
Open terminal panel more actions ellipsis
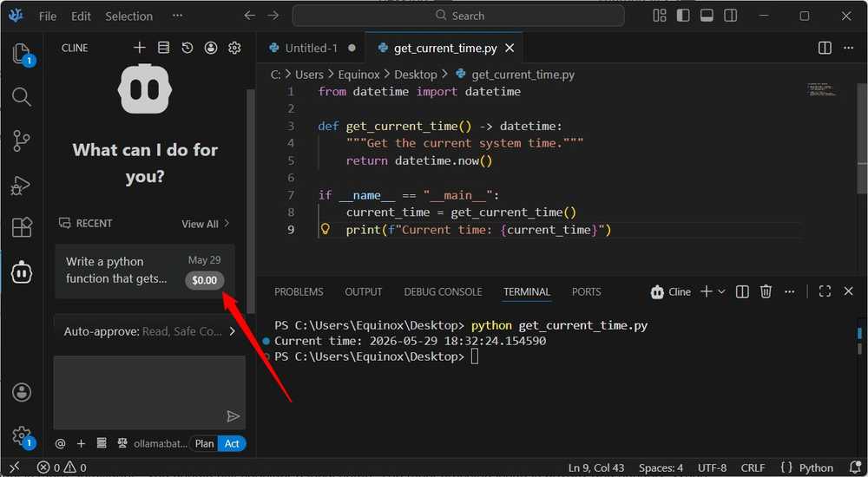coord(789,291)
